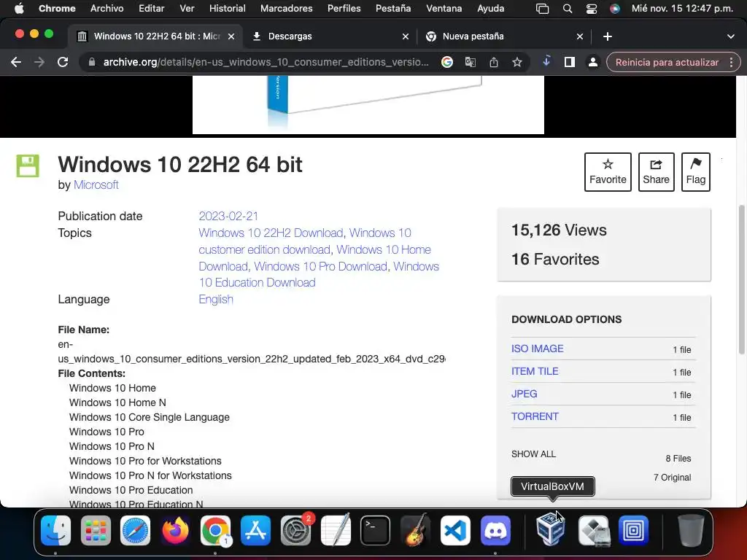Launch Safari from the Dock
This screenshot has width=747, height=560.
(x=135, y=531)
